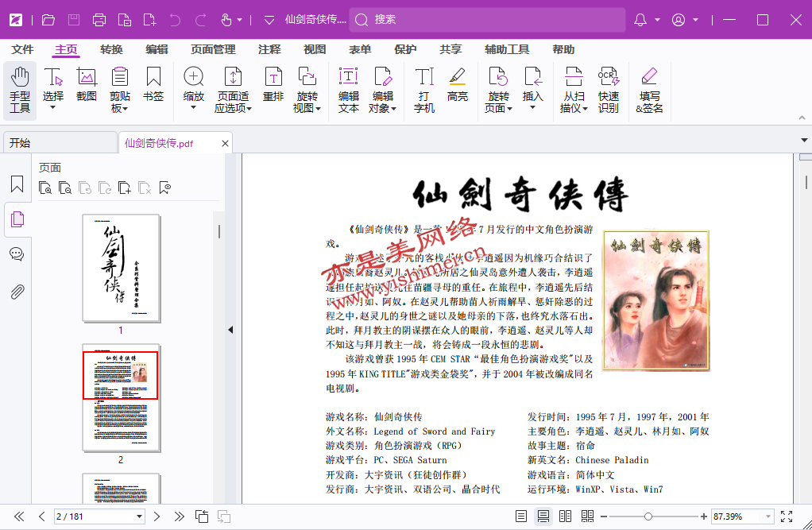
Task: Select the Edit Text (编辑文本) tool
Action: (x=349, y=90)
